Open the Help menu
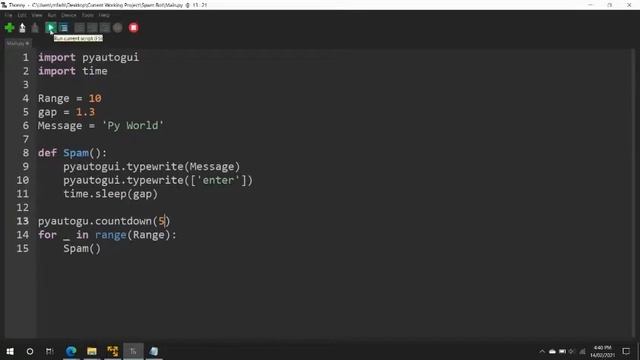Image resolution: width=640 pixels, height=360 pixels. point(104,15)
